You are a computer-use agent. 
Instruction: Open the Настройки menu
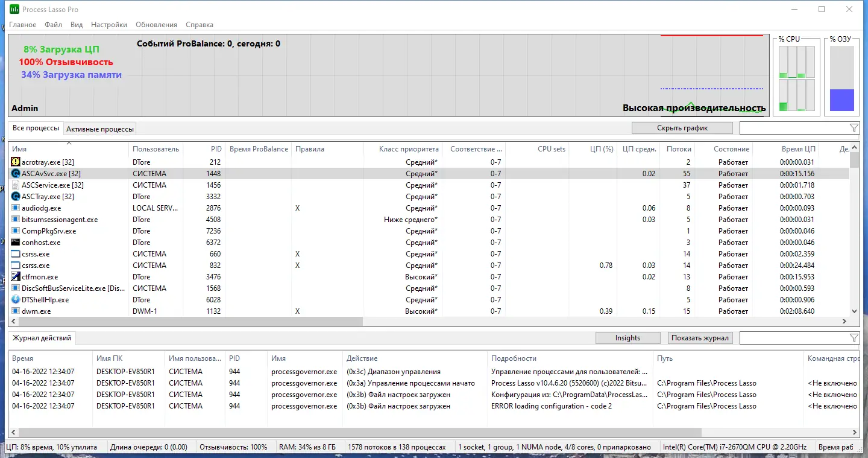pos(109,25)
